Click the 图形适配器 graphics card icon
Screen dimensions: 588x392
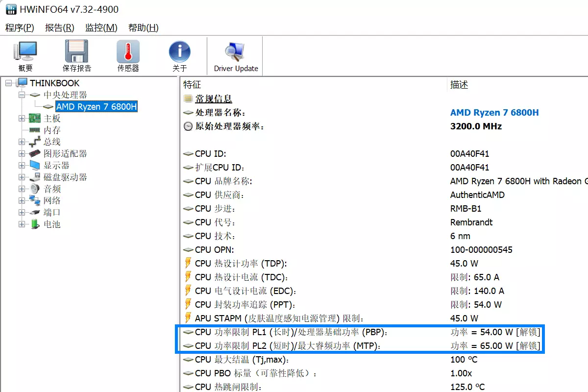35,154
